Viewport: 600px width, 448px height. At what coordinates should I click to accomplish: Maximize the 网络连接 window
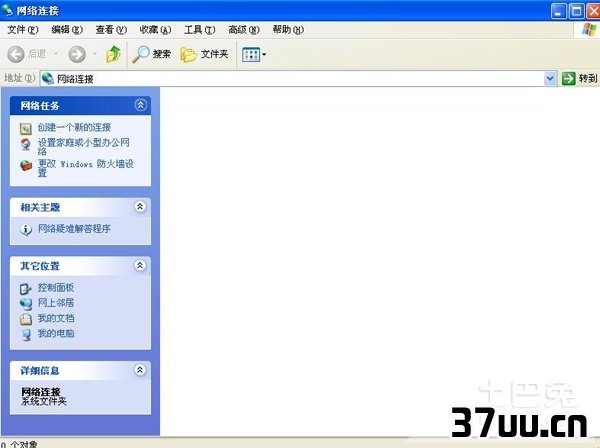coord(576,11)
